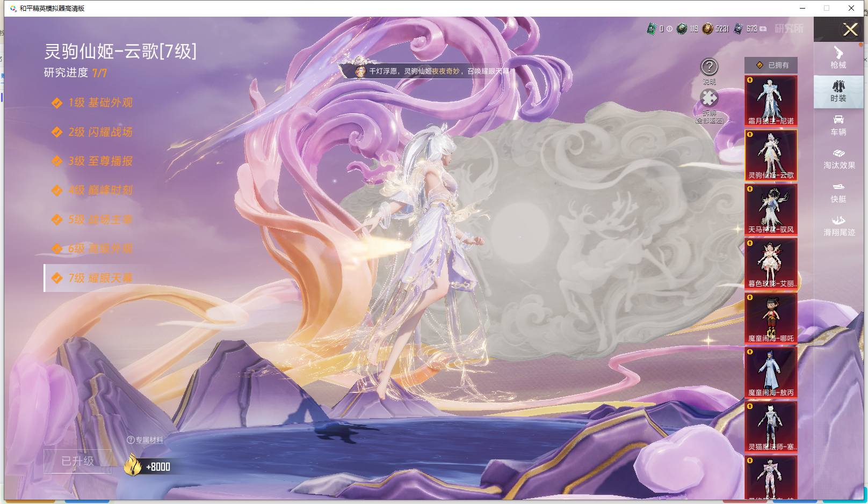Pick the 灵猫魔法师 outfit thumbnail
The image size is (868, 504).
point(771,427)
